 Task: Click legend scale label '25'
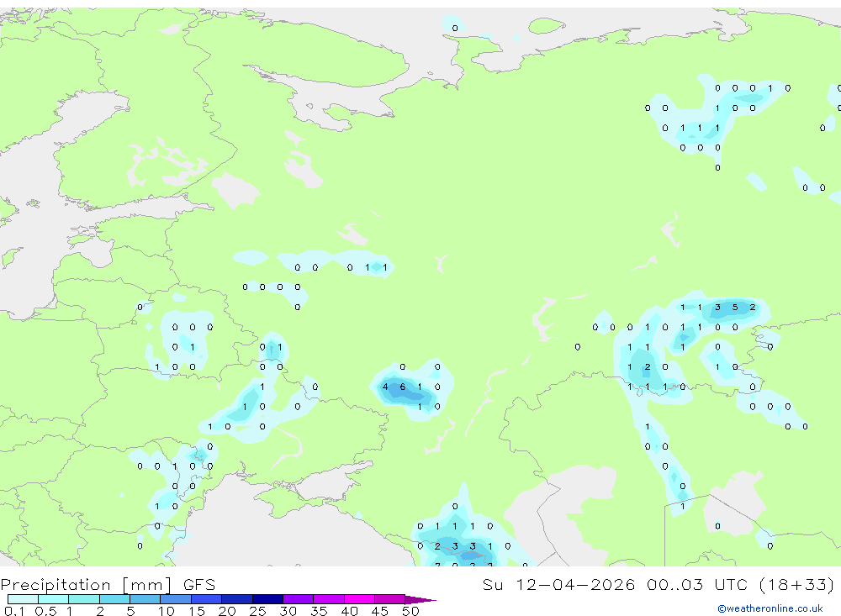(x=258, y=611)
